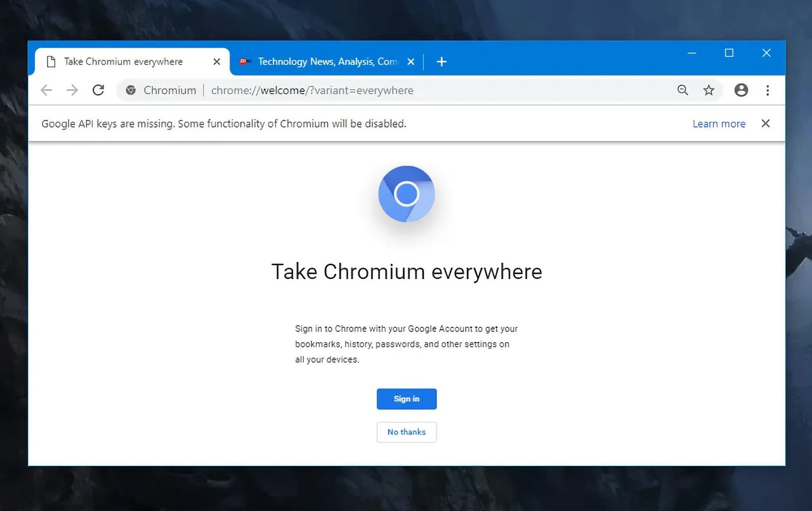The height and width of the screenshot is (511, 812).
Task: Click the site information icon before Chromium label
Action: tap(131, 90)
